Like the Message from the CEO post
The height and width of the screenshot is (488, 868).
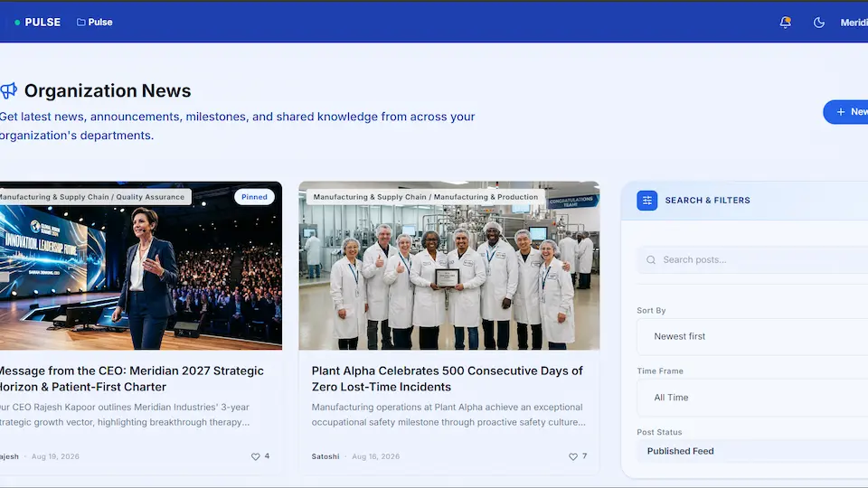tap(255, 456)
